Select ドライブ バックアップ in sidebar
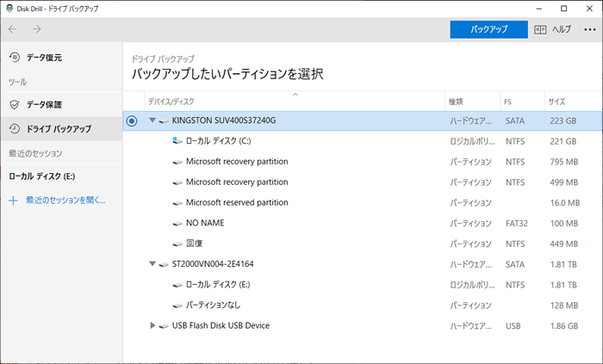 (x=61, y=128)
